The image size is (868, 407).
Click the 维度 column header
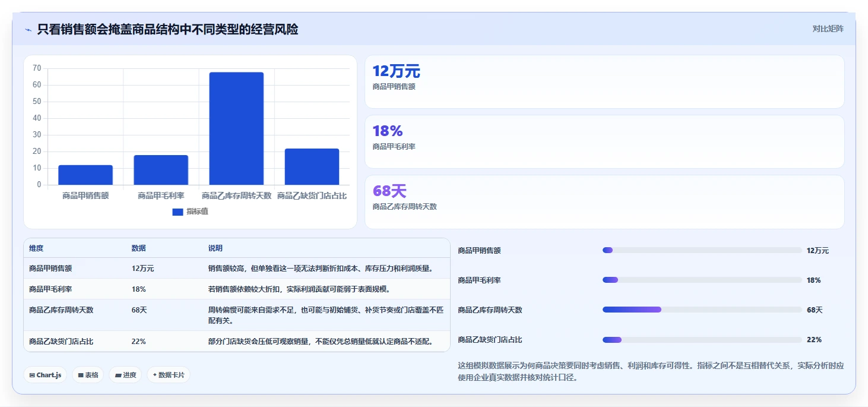(x=36, y=248)
